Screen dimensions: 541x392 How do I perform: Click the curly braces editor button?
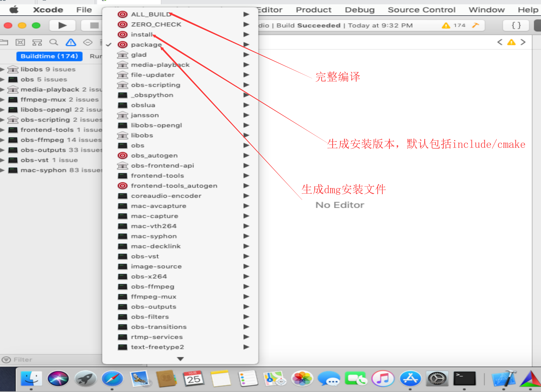point(516,25)
